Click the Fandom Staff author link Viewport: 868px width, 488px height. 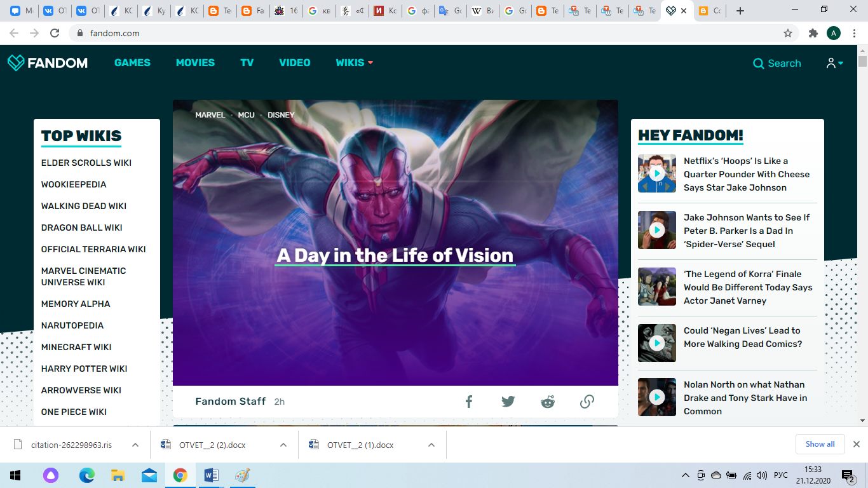coord(231,402)
